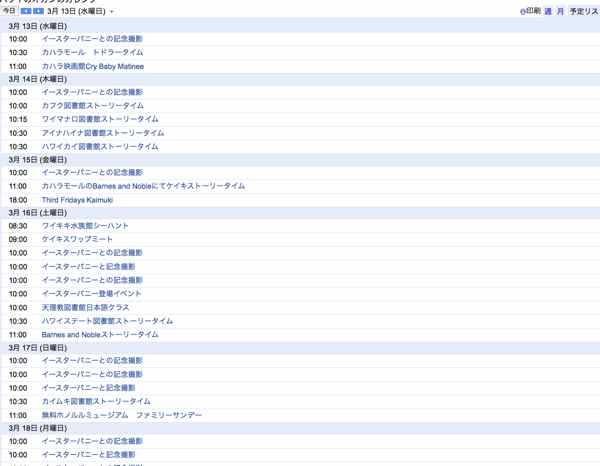This screenshot has height=466, width=600.
Task: Open カハラモールのBarnes and Nobleにてケイキストーリータイム event
Action: tap(143, 186)
